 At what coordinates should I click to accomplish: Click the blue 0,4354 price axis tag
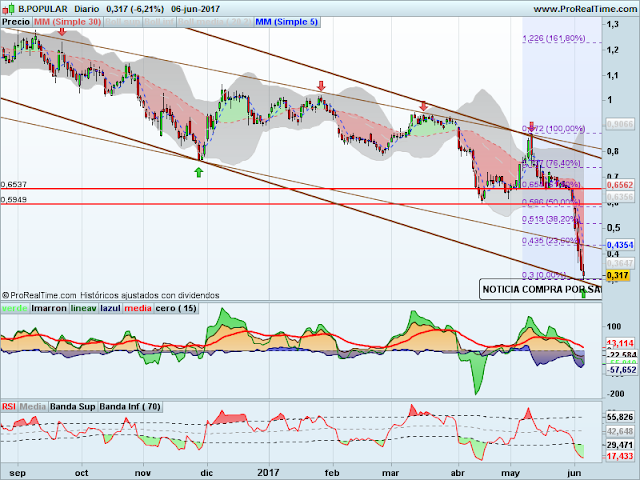pyautogui.click(x=620, y=245)
